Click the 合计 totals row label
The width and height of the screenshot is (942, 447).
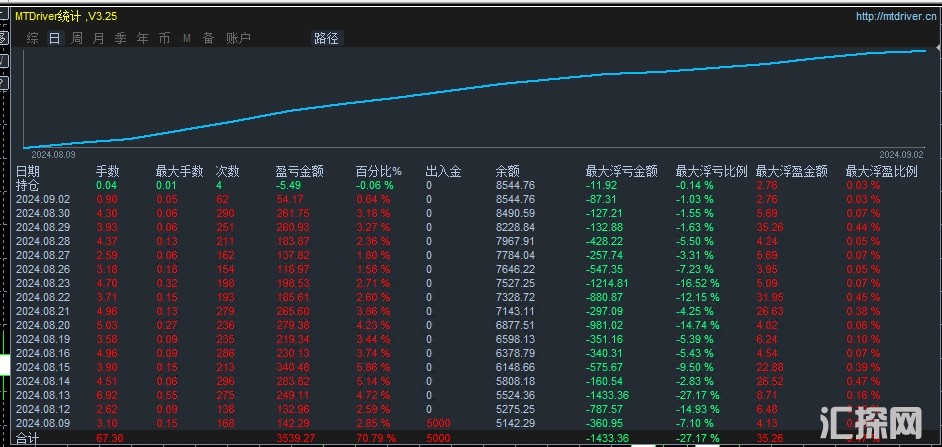[28, 438]
